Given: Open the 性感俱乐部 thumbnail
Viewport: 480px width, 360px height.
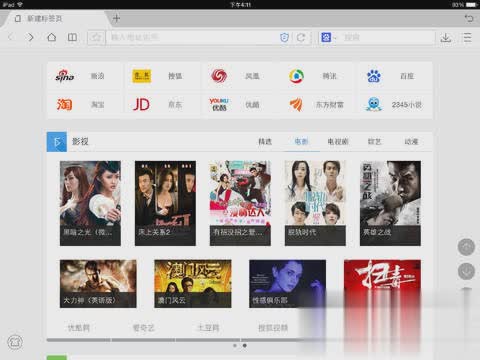Looking at the screenshot, I should 287,284.
